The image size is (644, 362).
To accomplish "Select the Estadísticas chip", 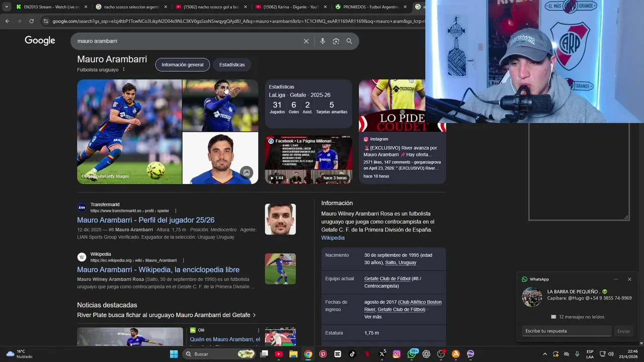I will (x=232, y=64).
